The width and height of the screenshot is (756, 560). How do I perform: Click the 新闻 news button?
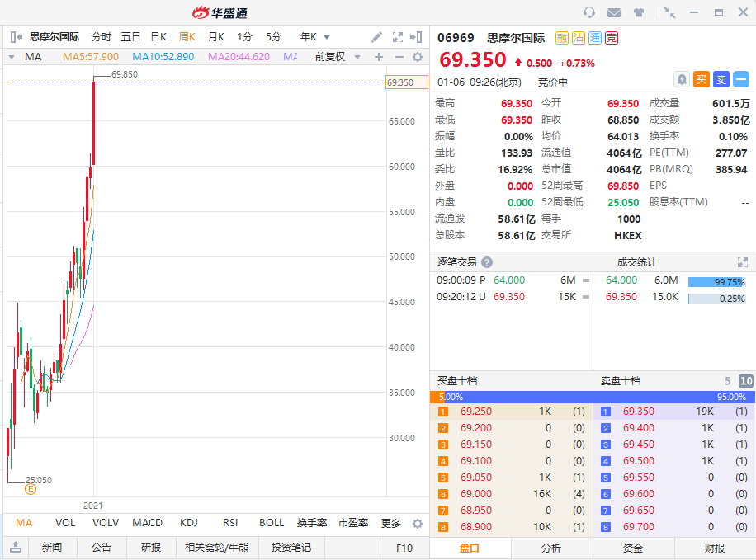(52, 548)
